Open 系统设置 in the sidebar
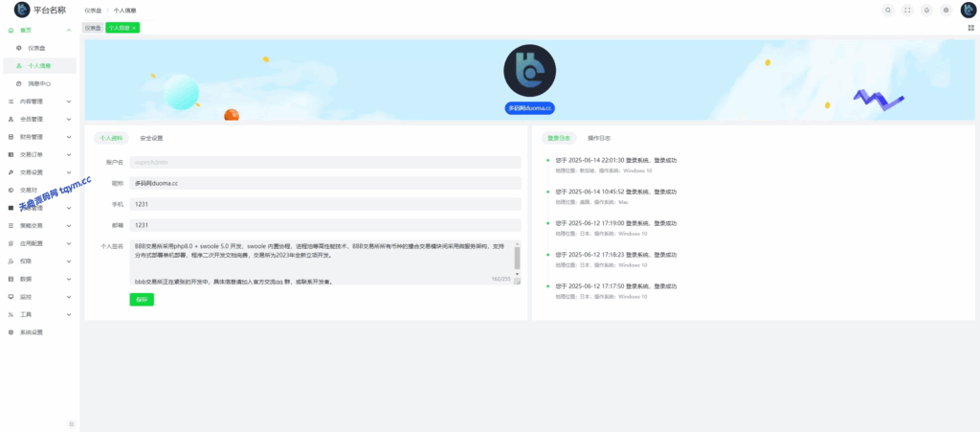 40,332
